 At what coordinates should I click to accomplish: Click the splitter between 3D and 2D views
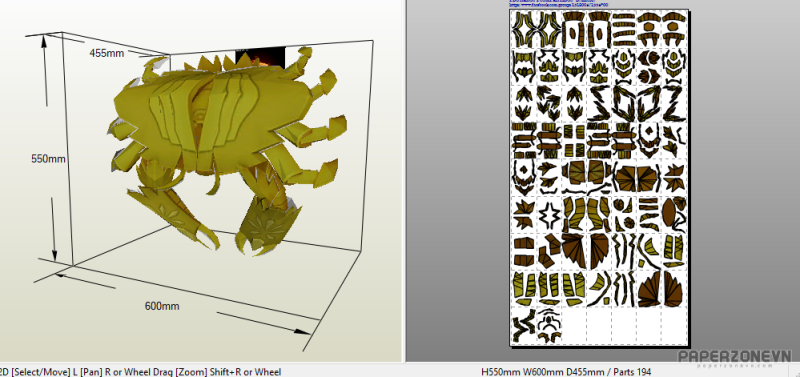pos(405,181)
